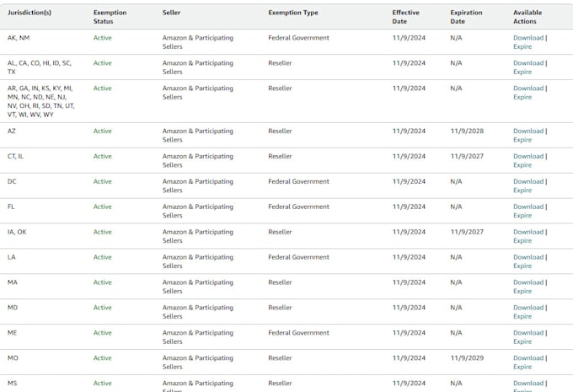Screen dimensions: 573x392
Task: Expire the FL exemption
Action: coord(522,215)
